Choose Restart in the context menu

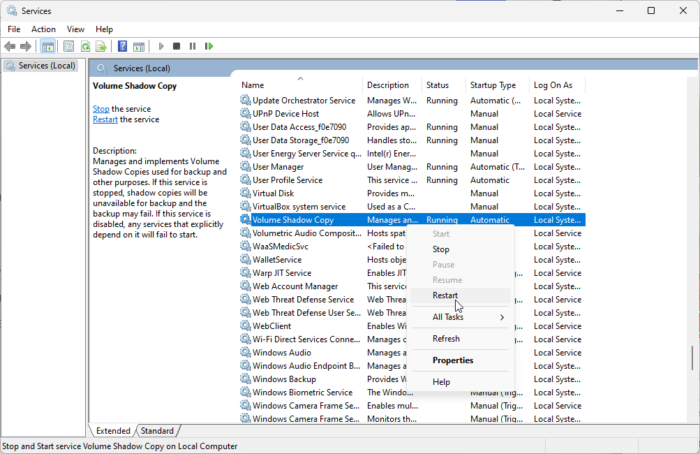click(x=445, y=296)
